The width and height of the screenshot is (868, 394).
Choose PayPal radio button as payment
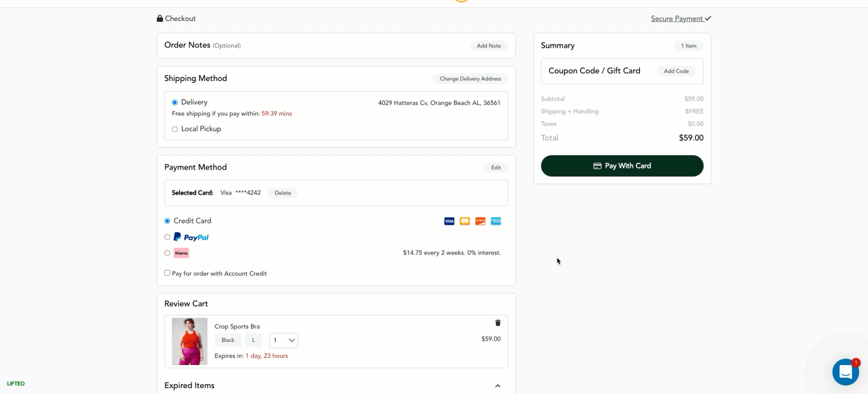coord(167,237)
